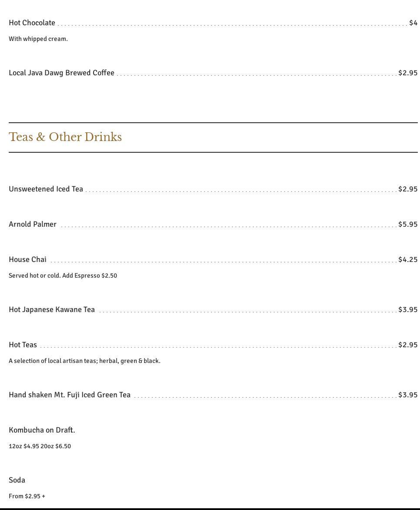The image size is (420, 510).
Task: Select Hot Japanese Kawane Tea item
Action: pyautogui.click(x=52, y=310)
